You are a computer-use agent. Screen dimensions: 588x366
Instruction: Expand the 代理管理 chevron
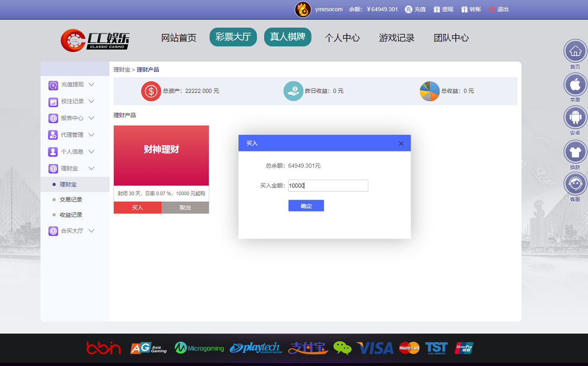(91, 135)
